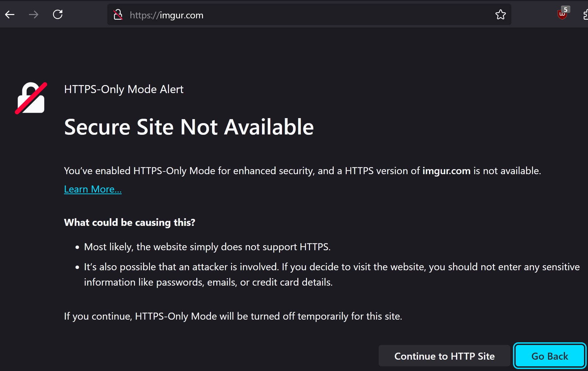Bookmark this page with star icon
This screenshot has height=371, width=588.
click(500, 15)
